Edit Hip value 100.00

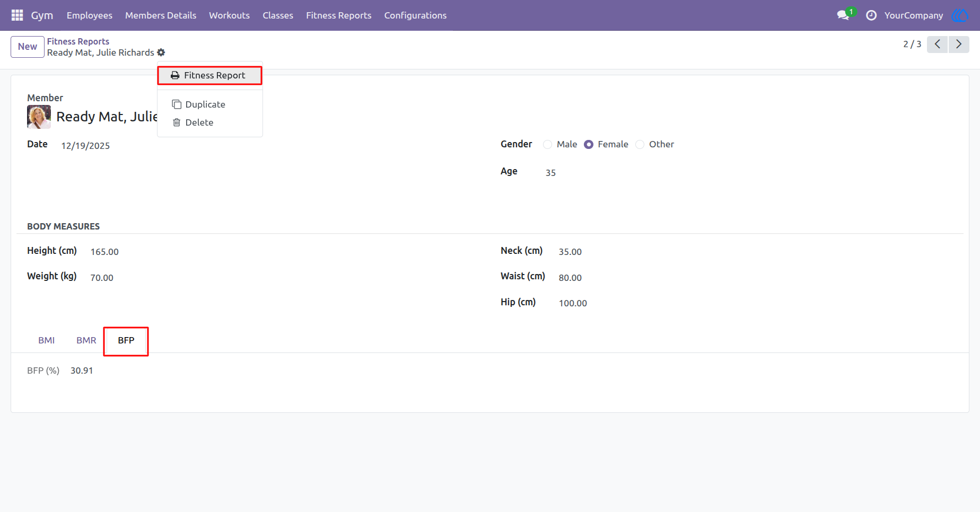pyautogui.click(x=573, y=303)
